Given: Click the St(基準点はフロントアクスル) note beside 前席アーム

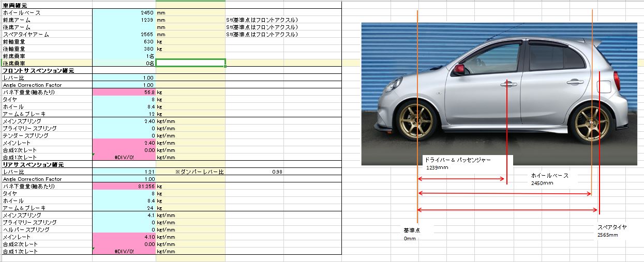Looking at the screenshot, I should pyautogui.click(x=262, y=20).
